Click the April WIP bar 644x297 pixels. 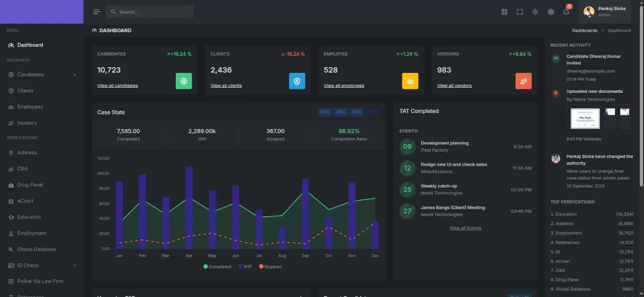tap(189, 208)
